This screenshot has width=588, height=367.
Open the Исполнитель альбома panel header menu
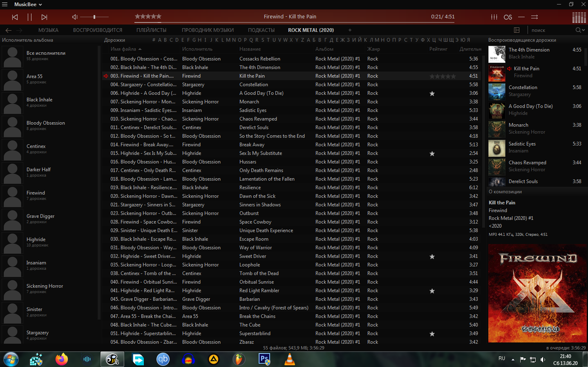[27, 40]
